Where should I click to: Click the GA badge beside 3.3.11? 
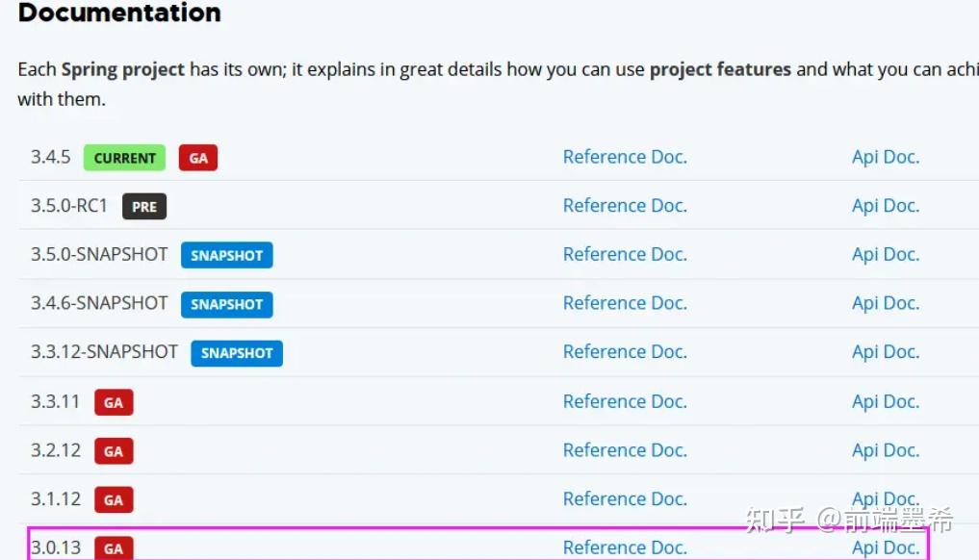click(114, 402)
